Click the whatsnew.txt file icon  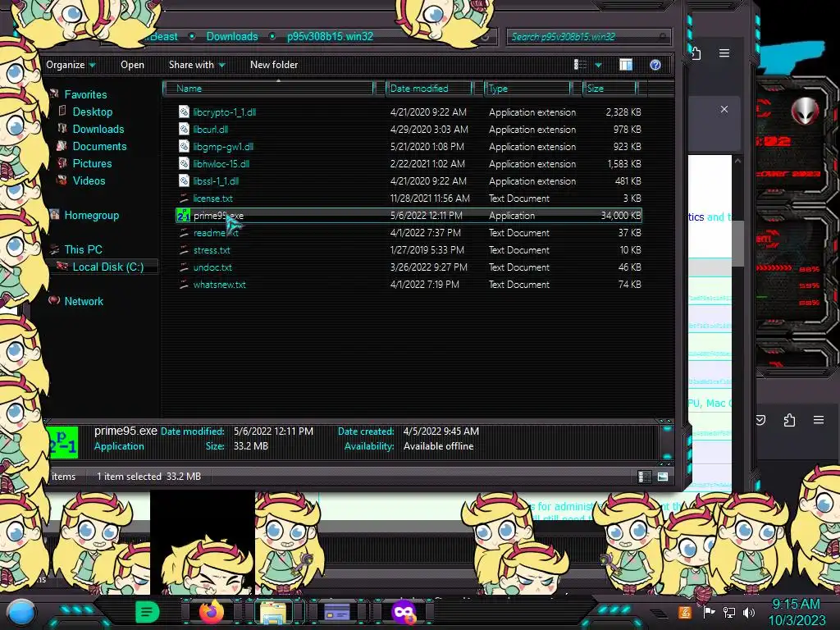184,284
